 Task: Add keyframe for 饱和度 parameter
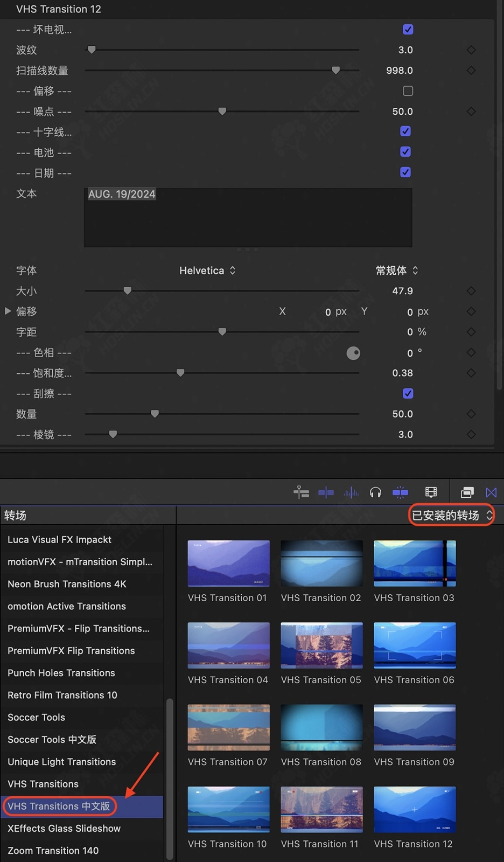click(471, 372)
